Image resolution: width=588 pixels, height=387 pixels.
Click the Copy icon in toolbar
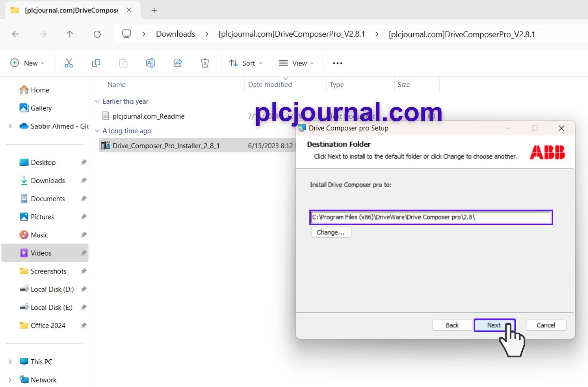coord(96,63)
